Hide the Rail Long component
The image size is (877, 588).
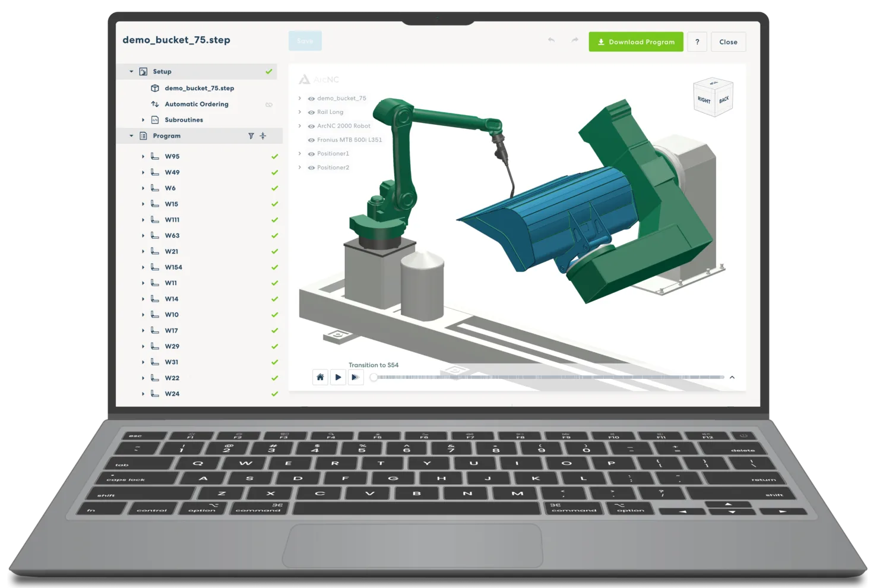[311, 112]
